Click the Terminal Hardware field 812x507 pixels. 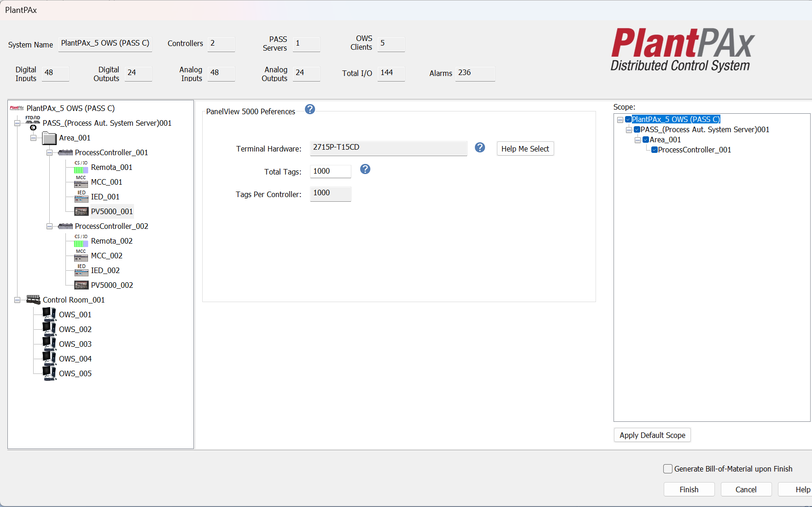389,148
